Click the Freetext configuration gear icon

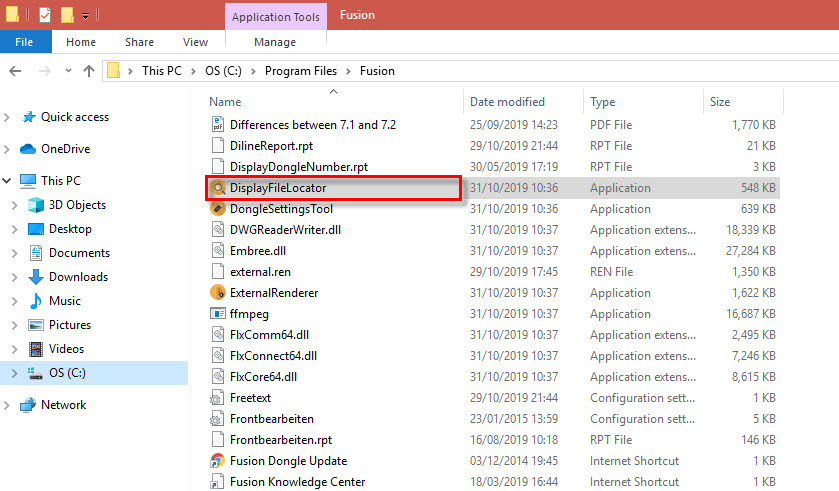(x=217, y=397)
